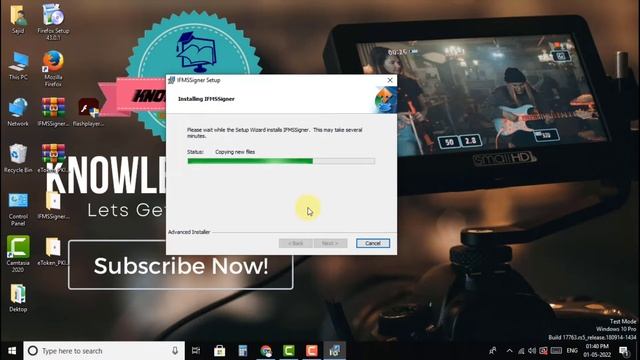Click the Type here to search box
This screenshot has width=640, height=360.
pos(104,351)
